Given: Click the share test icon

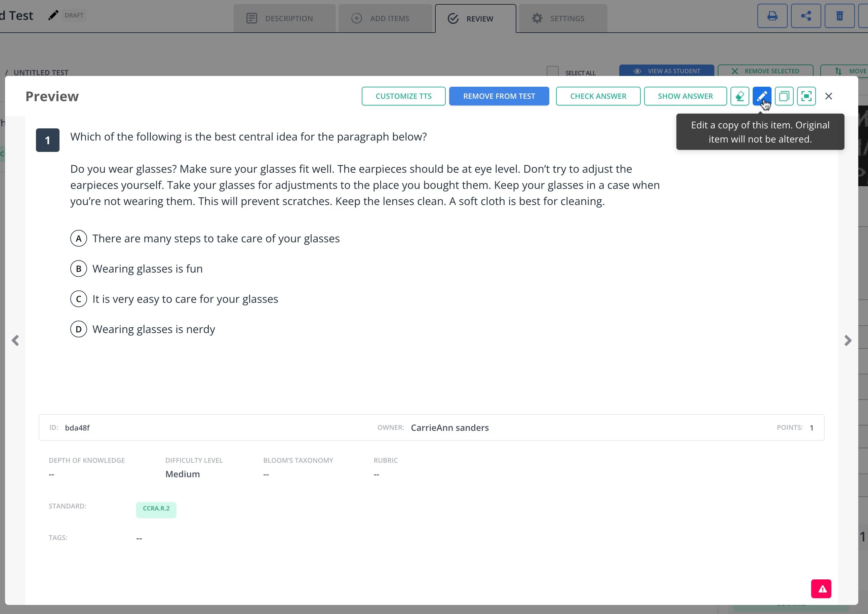Looking at the screenshot, I should coord(805,16).
